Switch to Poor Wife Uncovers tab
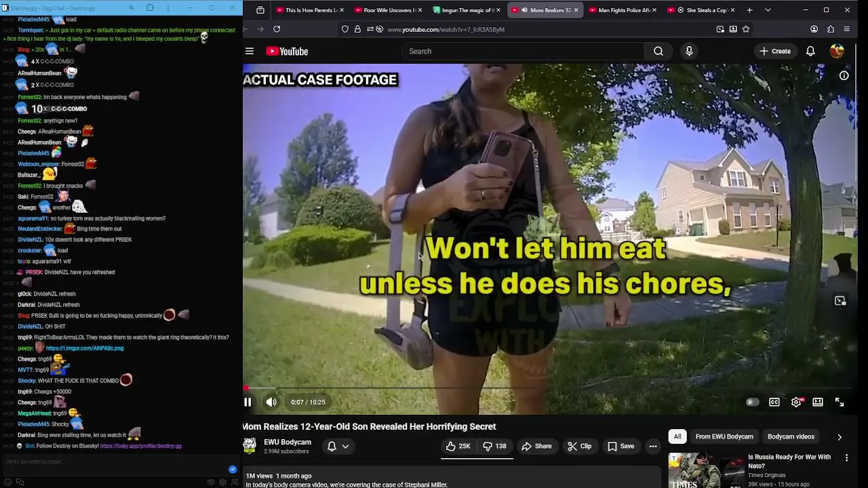Screen dimensions: 868x488 pos(388,10)
